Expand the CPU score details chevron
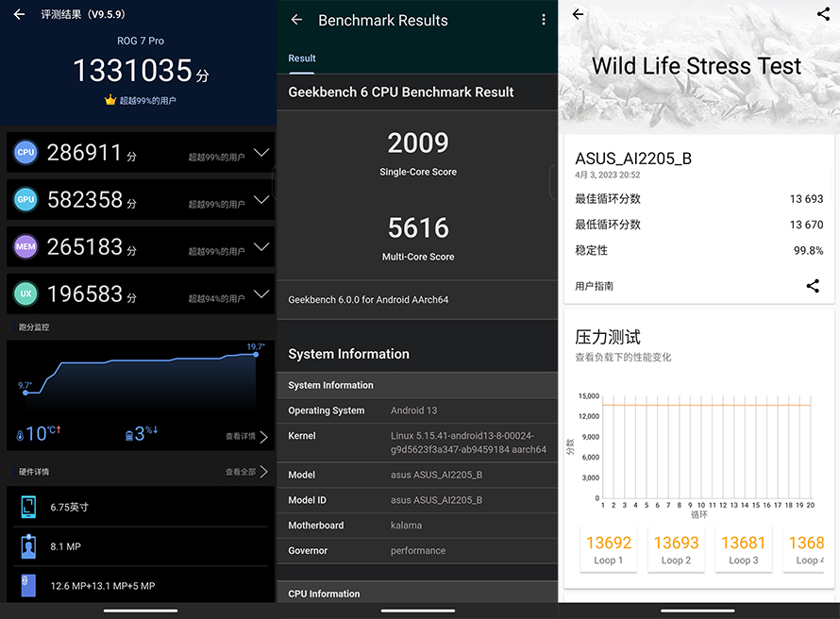The height and width of the screenshot is (619, 840). click(260, 152)
